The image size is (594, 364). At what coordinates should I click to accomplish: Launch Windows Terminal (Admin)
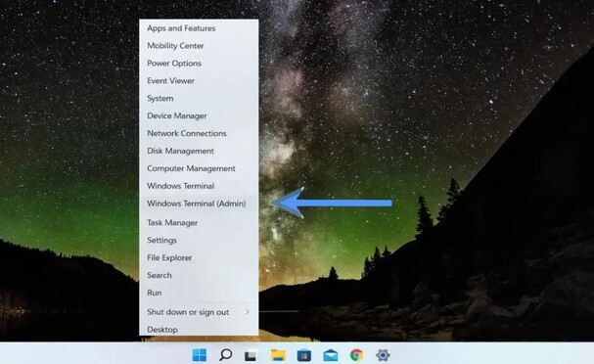[199, 204]
